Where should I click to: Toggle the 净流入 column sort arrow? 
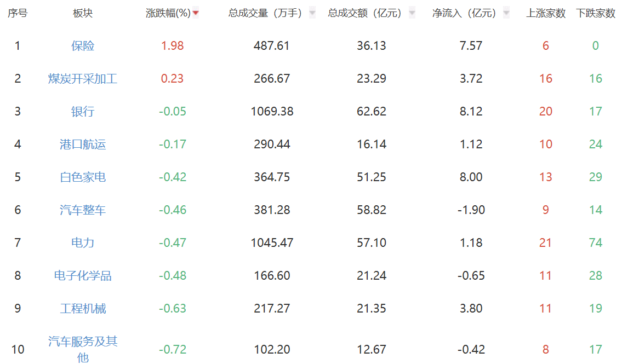[506, 13]
